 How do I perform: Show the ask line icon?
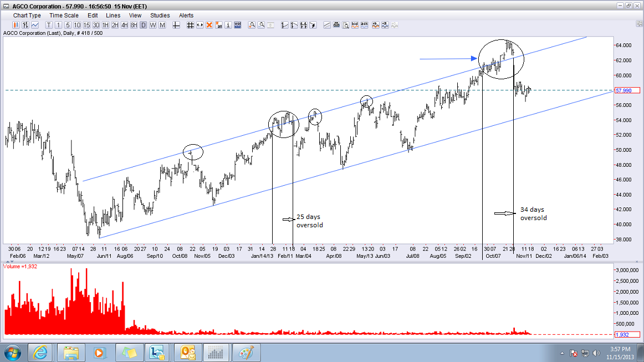(364, 25)
